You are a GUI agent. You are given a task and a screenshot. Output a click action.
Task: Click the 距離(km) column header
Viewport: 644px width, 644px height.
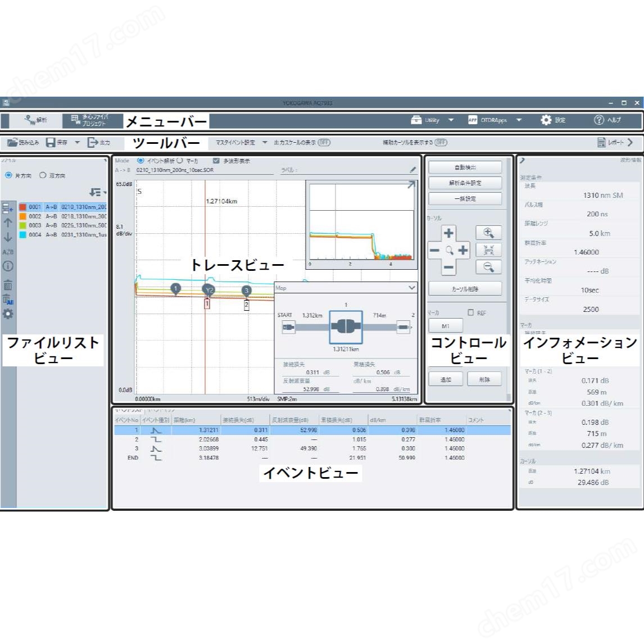point(196,420)
